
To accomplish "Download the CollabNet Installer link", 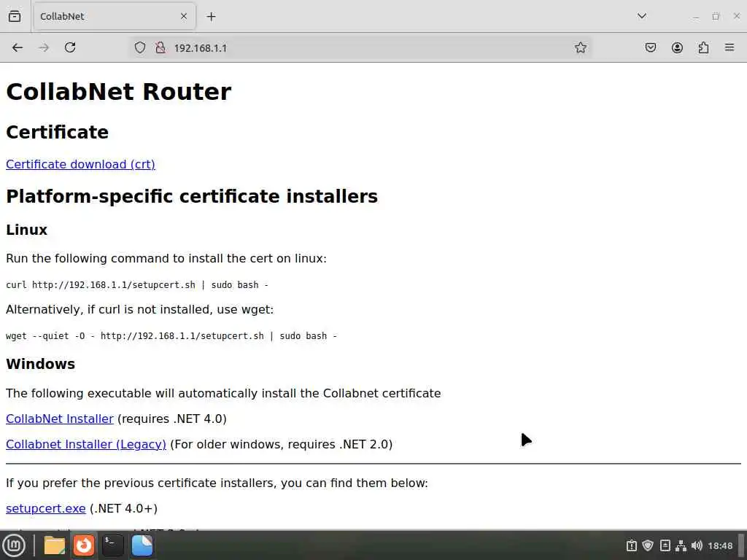I will (60, 419).
